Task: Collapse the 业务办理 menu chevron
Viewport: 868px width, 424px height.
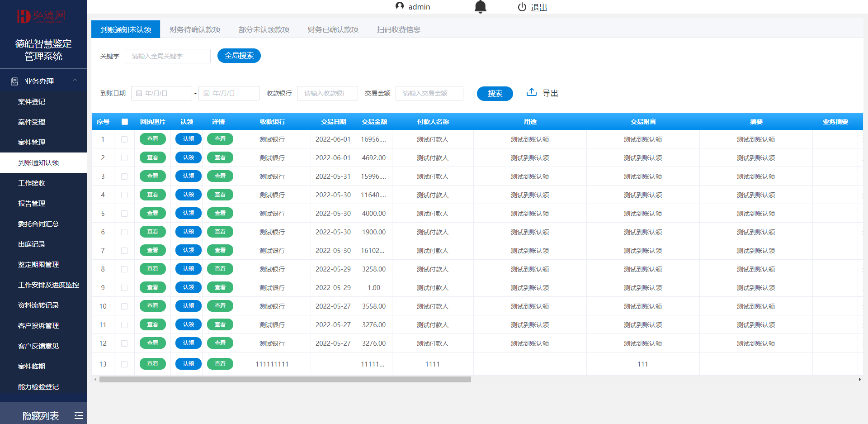Action: [75, 81]
